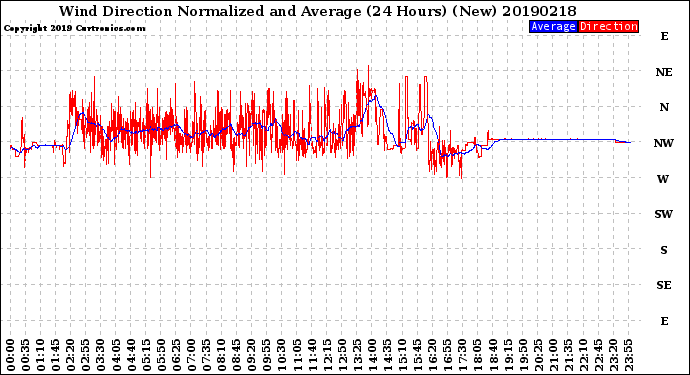
Task: Click the 13:25 time axis label
Action: point(357,355)
